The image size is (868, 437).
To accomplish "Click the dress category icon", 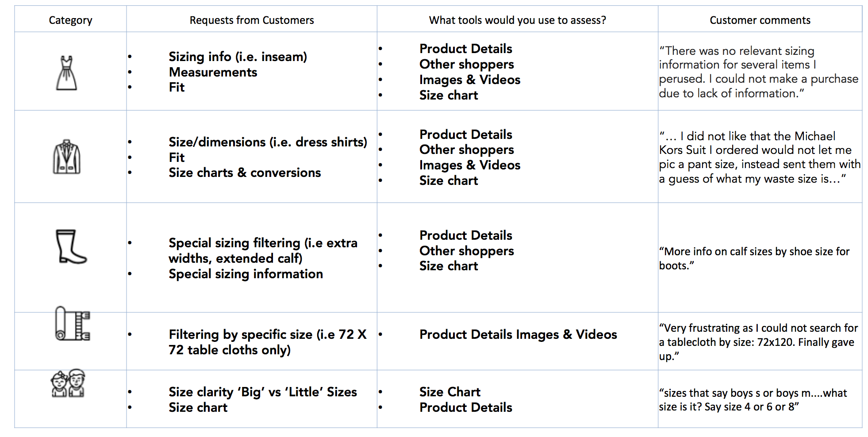I will coord(67,73).
